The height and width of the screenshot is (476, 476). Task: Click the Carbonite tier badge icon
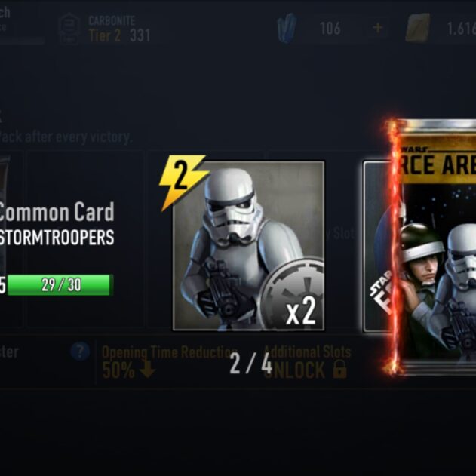(69, 29)
